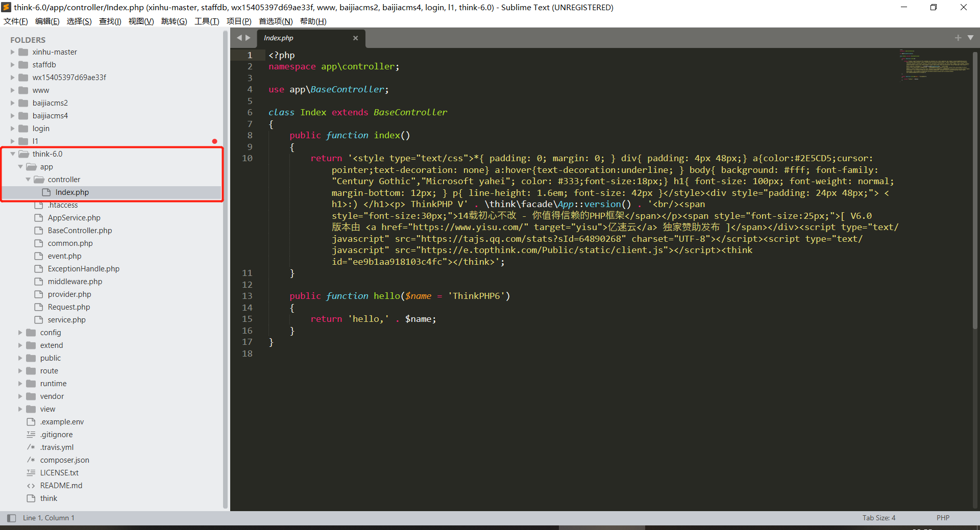Open the tab list dropdown arrow
The height and width of the screenshot is (530, 980).
(970, 38)
